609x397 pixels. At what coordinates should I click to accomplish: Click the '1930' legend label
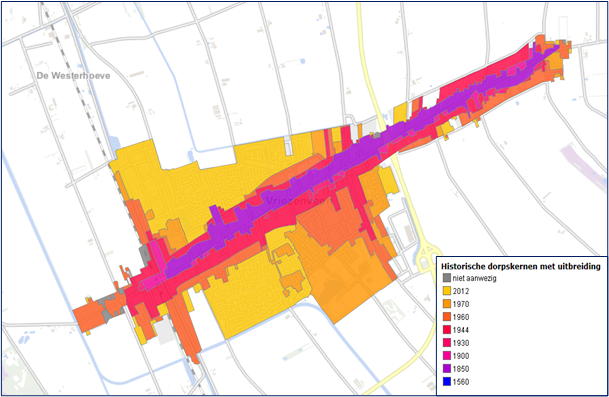coord(461,343)
